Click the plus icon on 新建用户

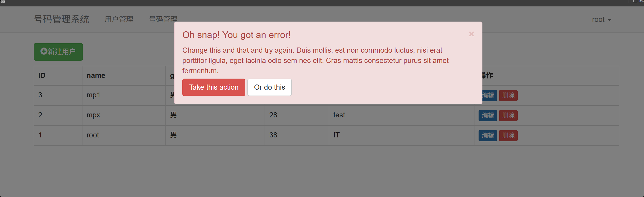(x=44, y=51)
